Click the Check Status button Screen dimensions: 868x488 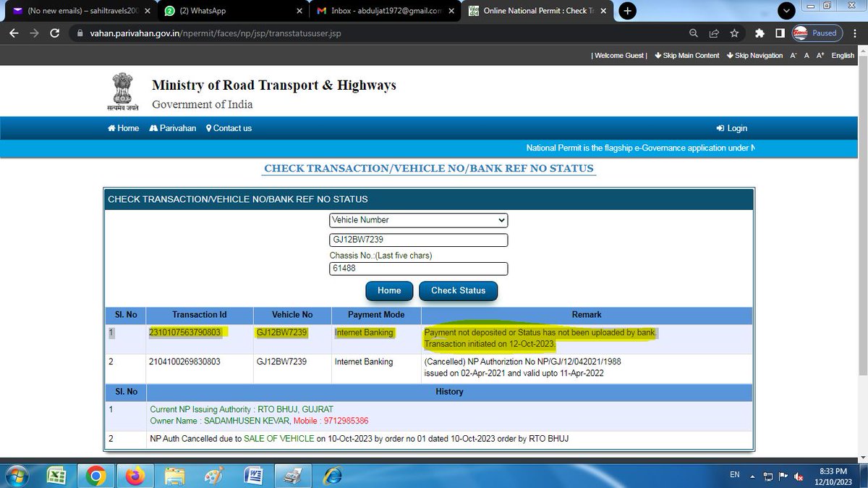[x=458, y=290]
